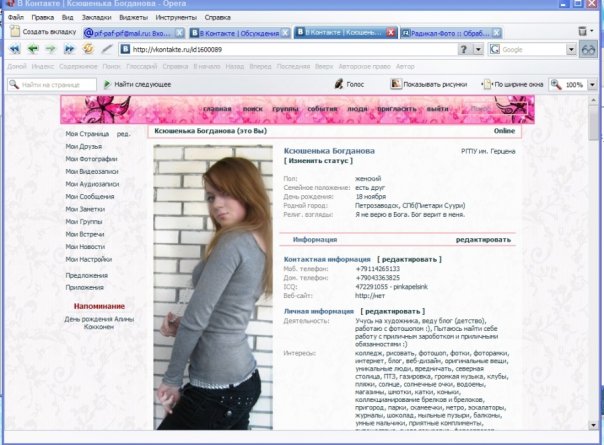Image resolution: width=604 pixels, height=445 pixels.
Task: Click the new tab page icon
Action: (x=15, y=32)
